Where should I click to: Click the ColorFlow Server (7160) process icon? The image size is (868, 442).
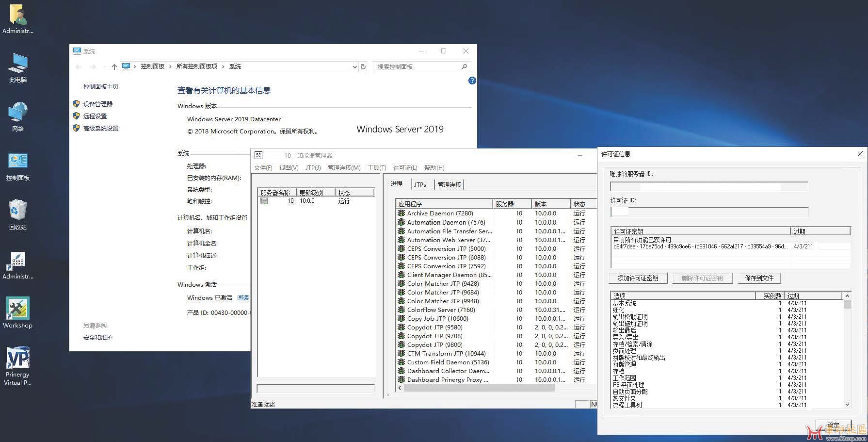(401, 310)
